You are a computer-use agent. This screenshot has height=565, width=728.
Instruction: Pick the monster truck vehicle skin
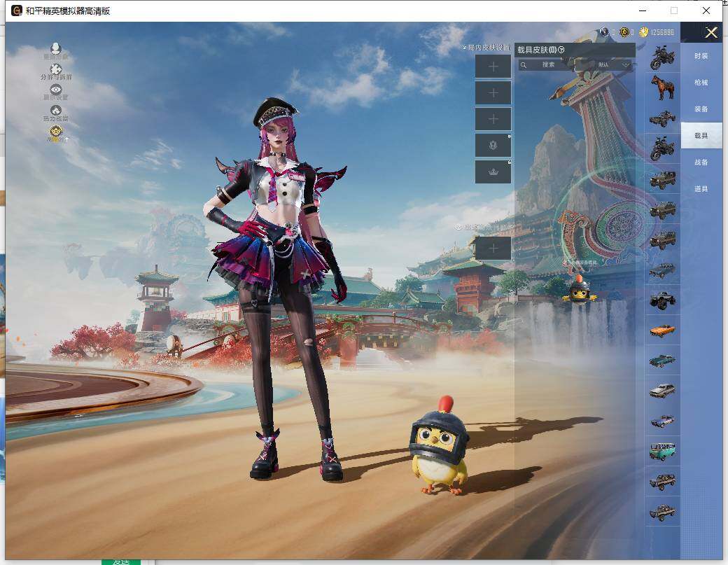pyautogui.click(x=661, y=300)
